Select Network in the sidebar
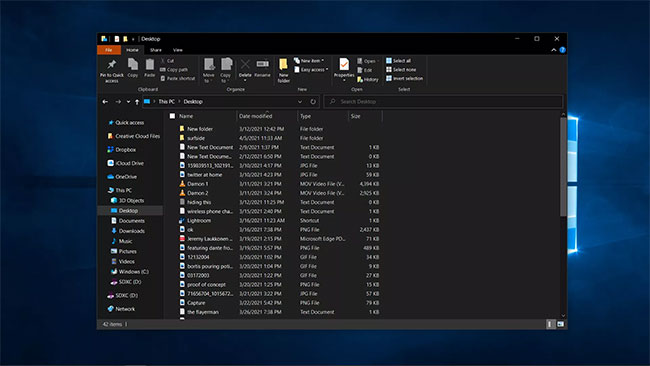Viewport: 650px width, 366px height. tap(121, 309)
